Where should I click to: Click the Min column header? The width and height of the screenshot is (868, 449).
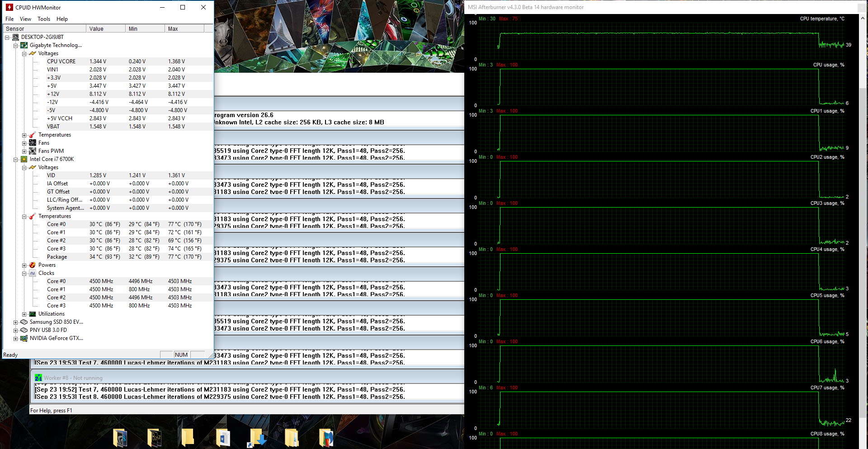(145, 28)
